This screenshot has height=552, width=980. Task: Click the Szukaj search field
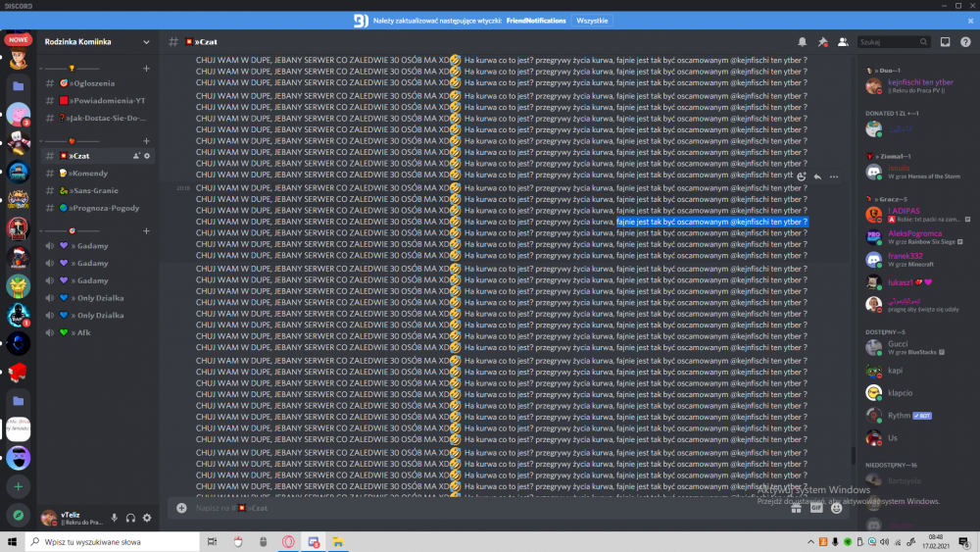pos(888,42)
